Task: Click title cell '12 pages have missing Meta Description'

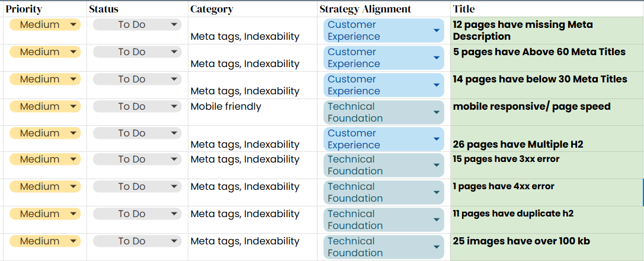Action: pos(522,30)
